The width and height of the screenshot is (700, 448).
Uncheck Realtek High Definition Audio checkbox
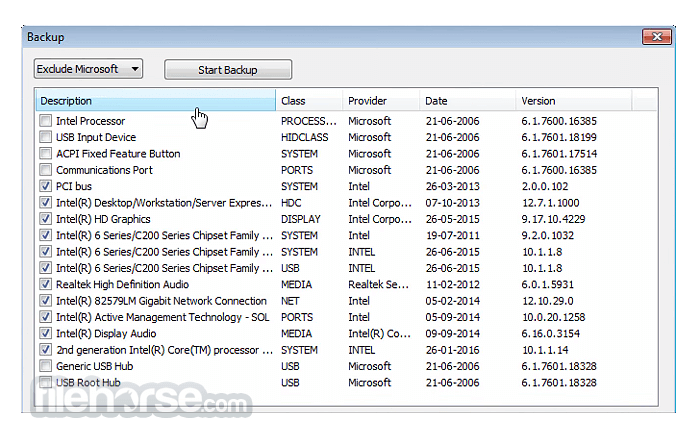tap(46, 284)
